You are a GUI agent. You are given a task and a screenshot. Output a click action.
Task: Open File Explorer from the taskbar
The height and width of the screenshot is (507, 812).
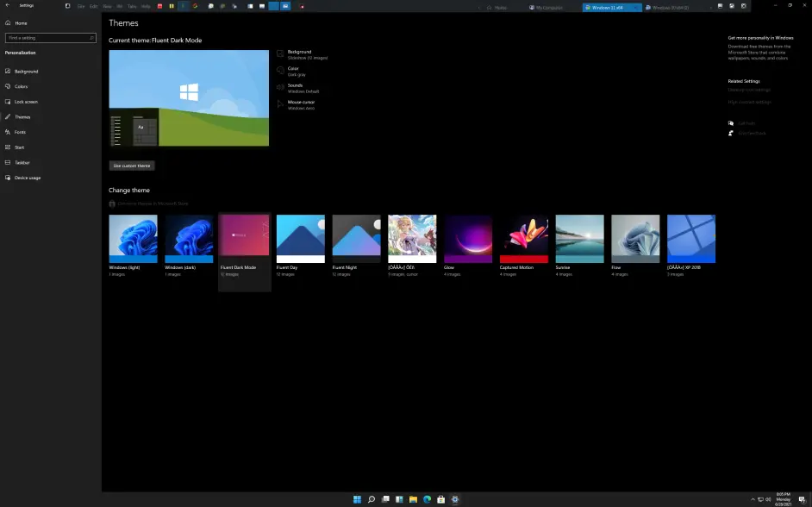tap(413, 499)
